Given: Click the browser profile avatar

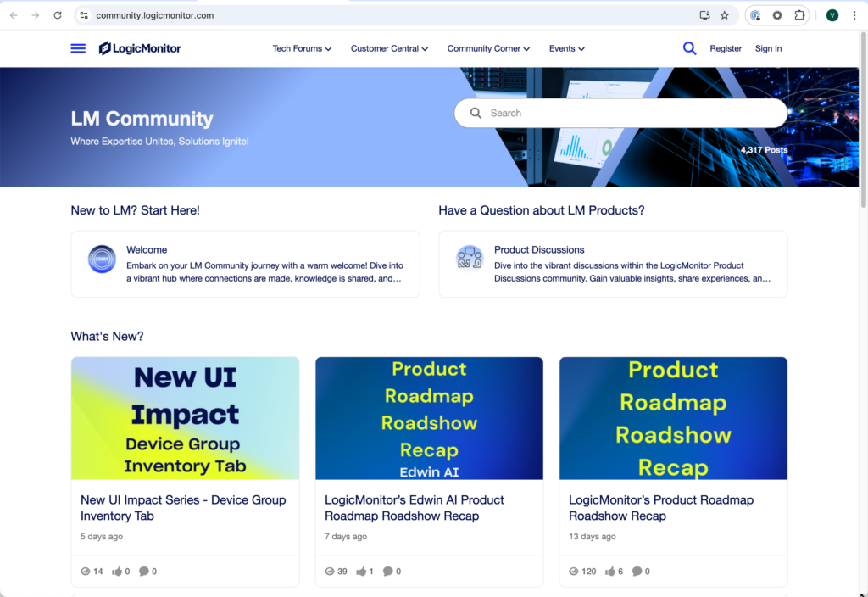Looking at the screenshot, I should (x=832, y=14).
